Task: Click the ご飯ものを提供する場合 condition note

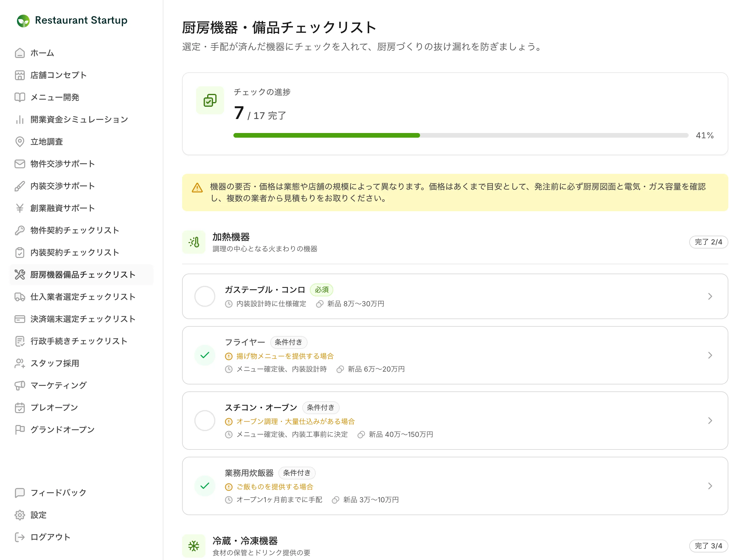Action: coord(275,487)
